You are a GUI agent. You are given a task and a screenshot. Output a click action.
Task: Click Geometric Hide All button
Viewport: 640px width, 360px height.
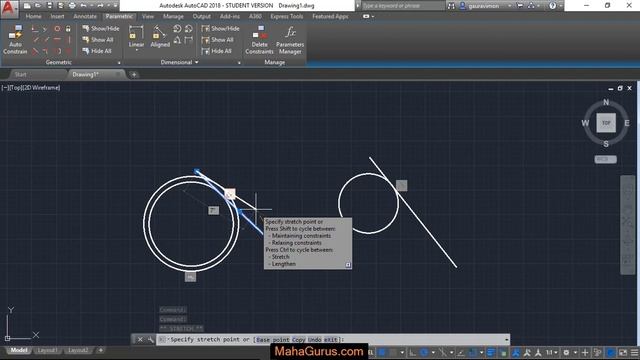[x=97, y=51]
